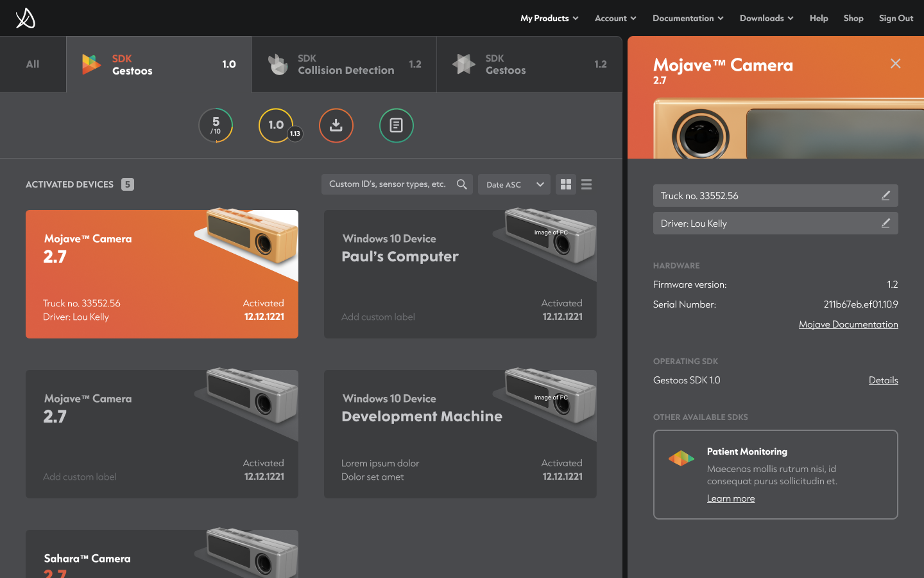Expand the Documentation menu
The height and width of the screenshot is (578, 924).
click(x=688, y=18)
